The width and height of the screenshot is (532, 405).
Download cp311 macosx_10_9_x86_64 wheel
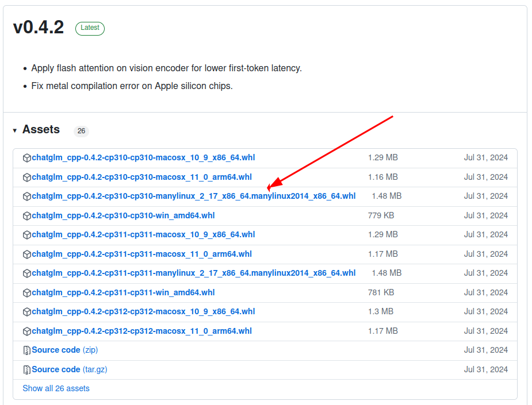[143, 234]
